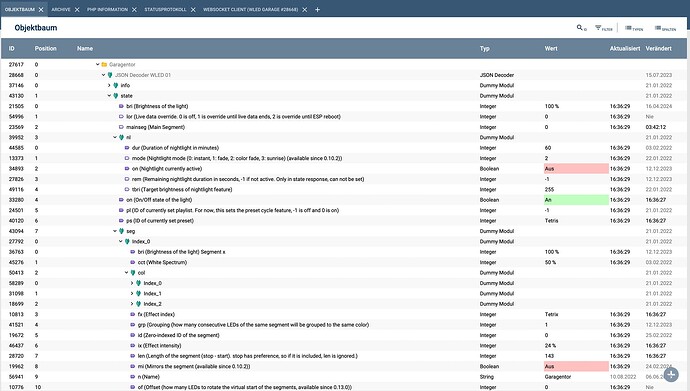
Task: Open the Typen view settings
Action: click(x=634, y=28)
